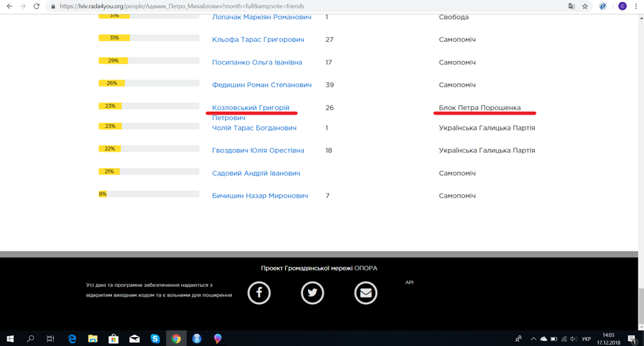644x346 pixels.
Task: Open the Chrome profile avatar
Action: click(x=622, y=6)
